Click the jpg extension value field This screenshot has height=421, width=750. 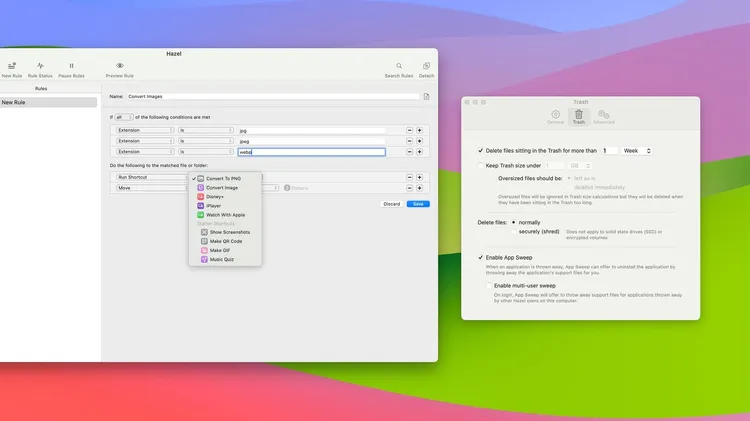pos(311,130)
